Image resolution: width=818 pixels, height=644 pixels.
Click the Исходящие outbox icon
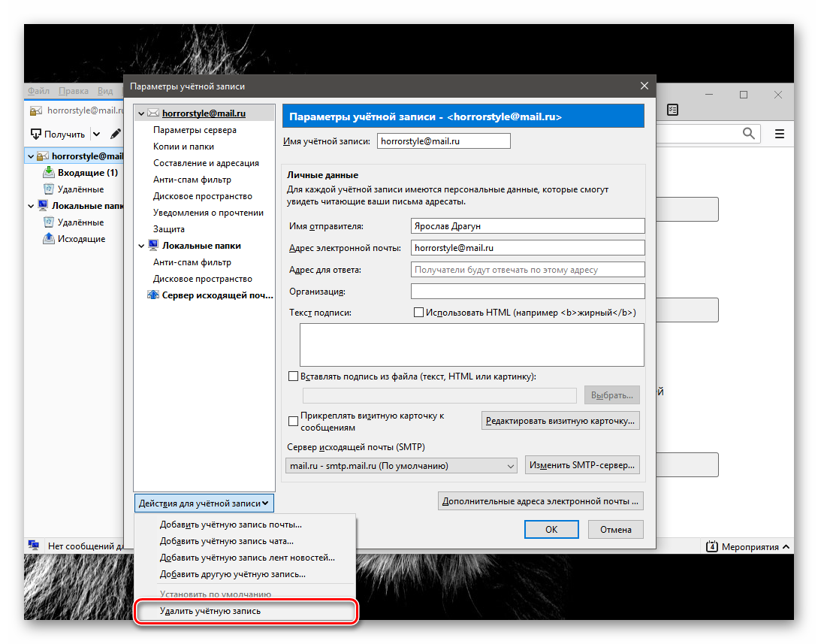click(x=49, y=238)
